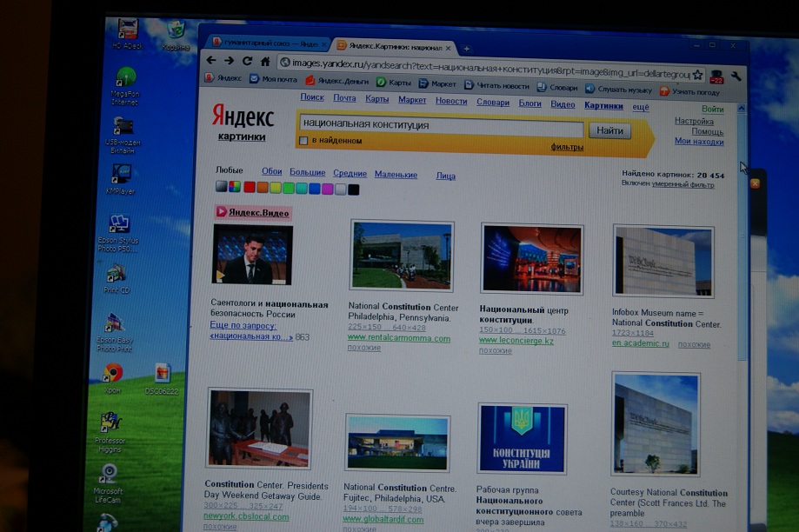Open the Epson Easy Photo Print shortcut

(x=114, y=332)
